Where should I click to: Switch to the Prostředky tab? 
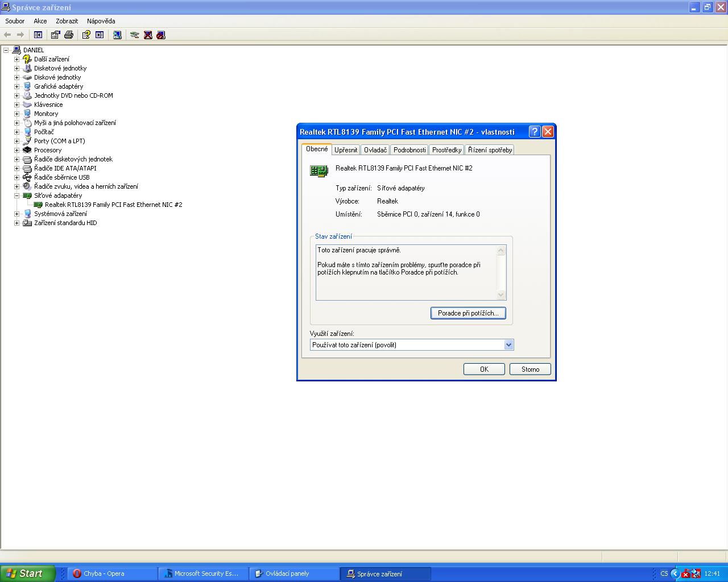[446, 150]
